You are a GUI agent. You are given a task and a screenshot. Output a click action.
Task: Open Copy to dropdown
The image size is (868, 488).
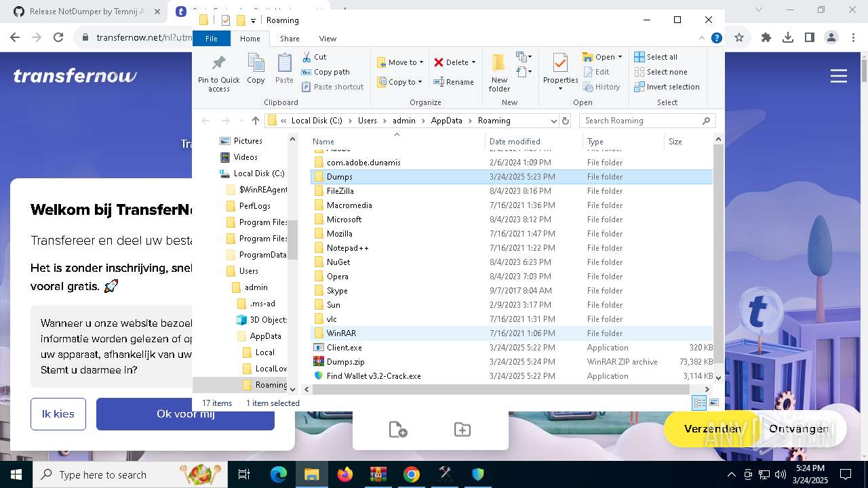[400, 82]
